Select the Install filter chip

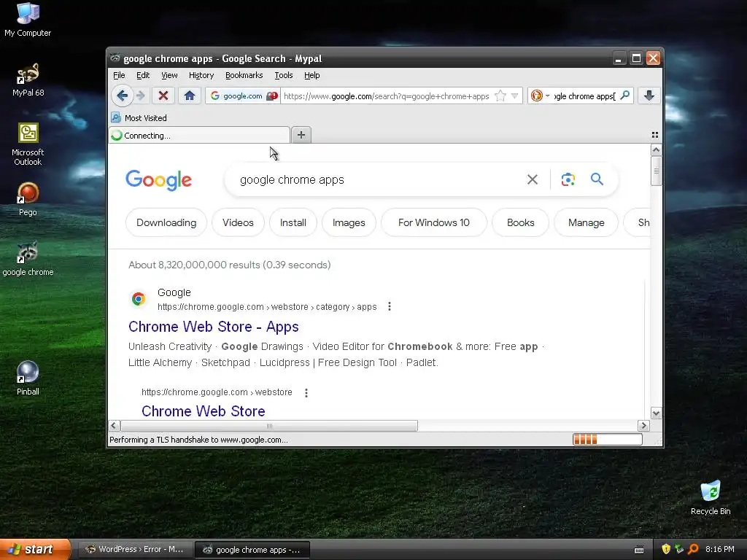coord(293,222)
